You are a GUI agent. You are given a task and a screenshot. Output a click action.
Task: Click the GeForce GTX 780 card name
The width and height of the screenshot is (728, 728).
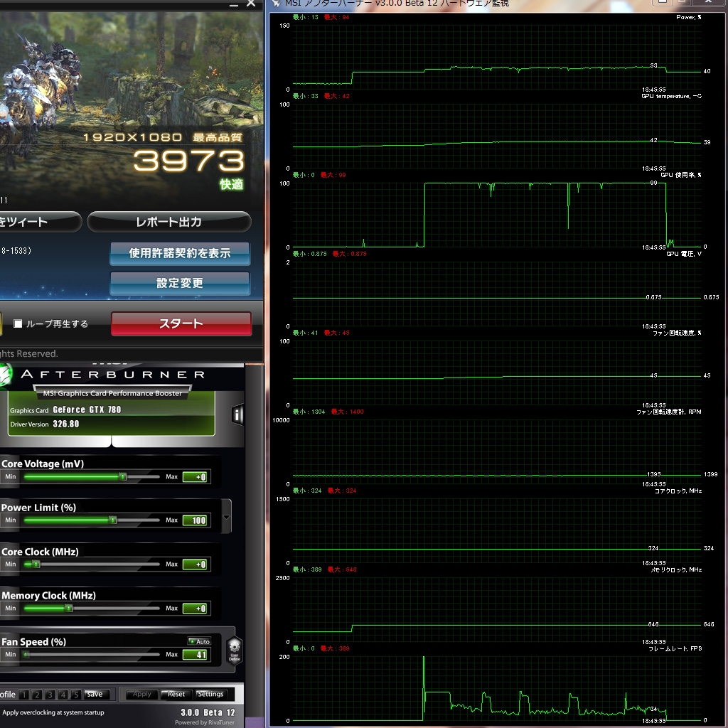[87, 409]
